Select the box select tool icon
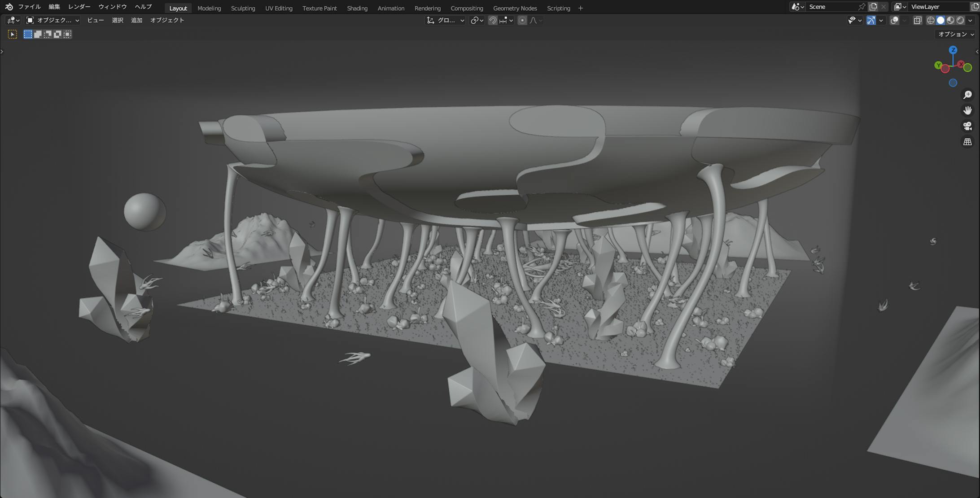Image resolution: width=980 pixels, height=498 pixels. coord(13,34)
